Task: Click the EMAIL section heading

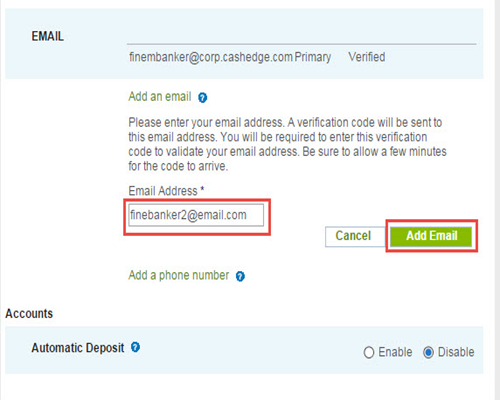Action: pyautogui.click(x=47, y=36)
